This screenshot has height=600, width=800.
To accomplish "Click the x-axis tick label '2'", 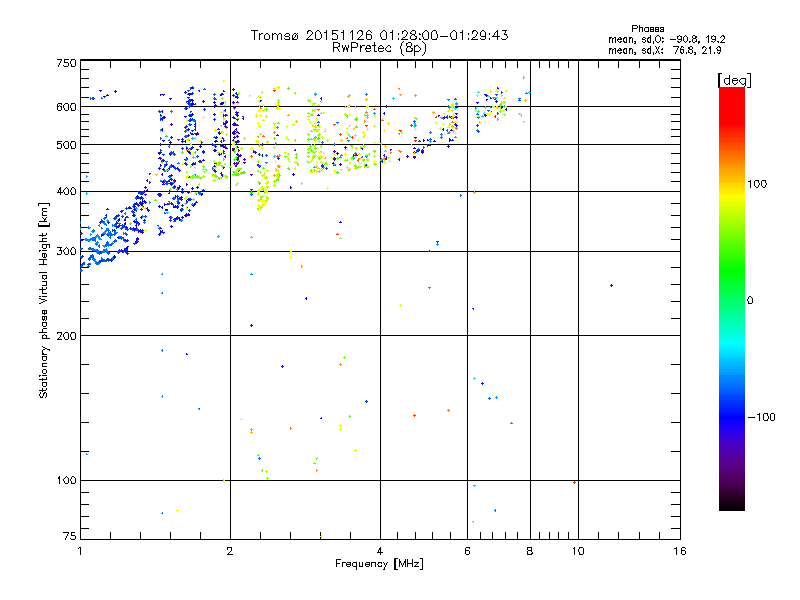I will [x=230, y=551].
